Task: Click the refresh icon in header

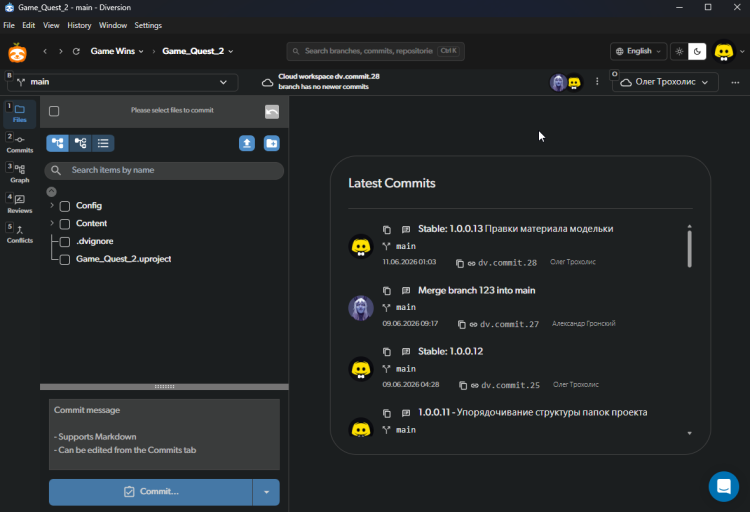Action: 76,51
